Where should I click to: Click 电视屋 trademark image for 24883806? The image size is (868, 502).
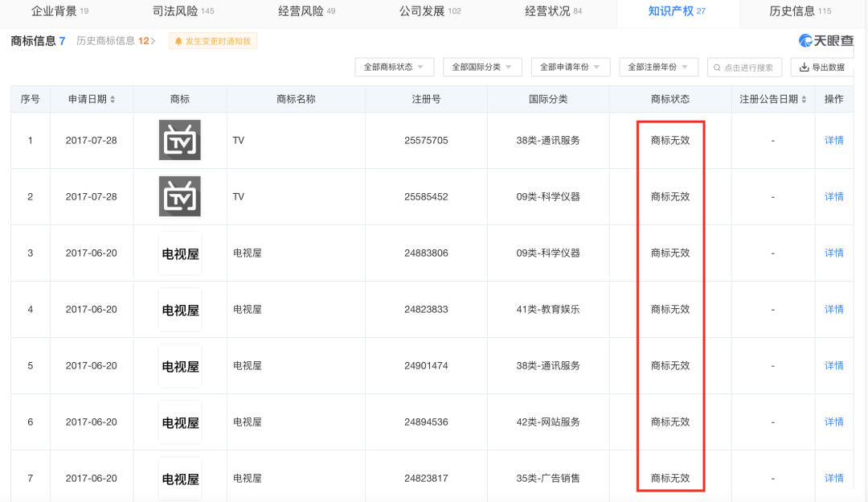point(180,253)
